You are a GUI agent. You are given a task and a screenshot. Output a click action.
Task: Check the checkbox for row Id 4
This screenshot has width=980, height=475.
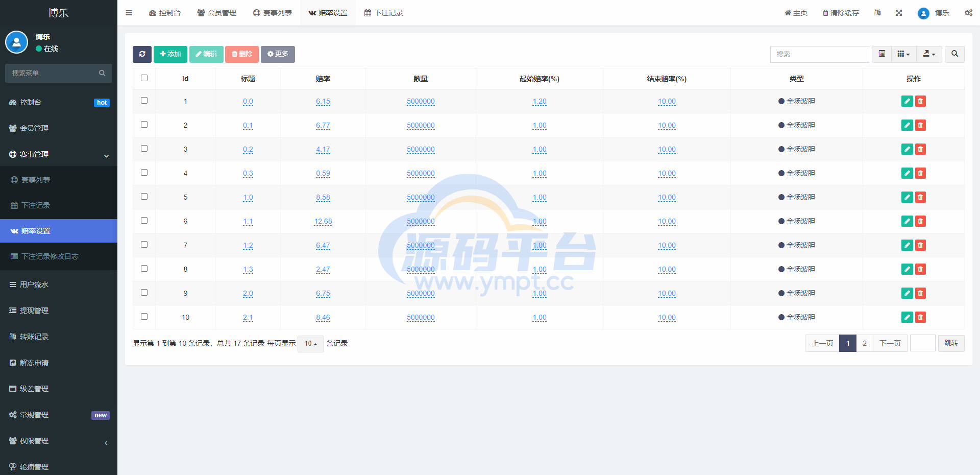(x=144, y=173)
